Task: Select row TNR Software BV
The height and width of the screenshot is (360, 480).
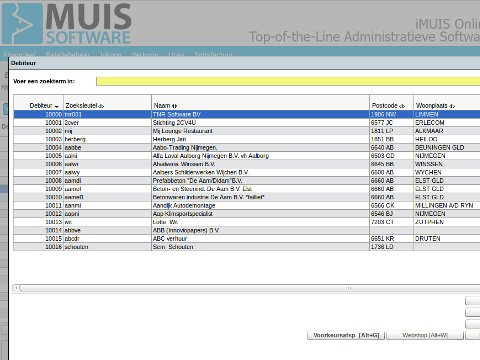Action: 247,114
